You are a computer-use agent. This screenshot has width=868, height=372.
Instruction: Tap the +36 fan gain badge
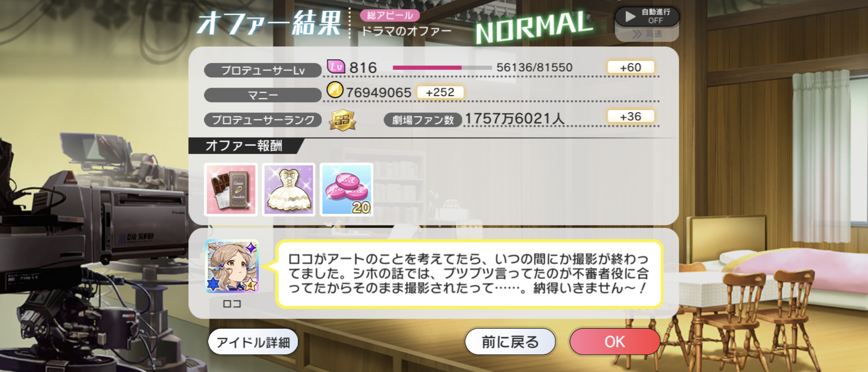[631, 116]
